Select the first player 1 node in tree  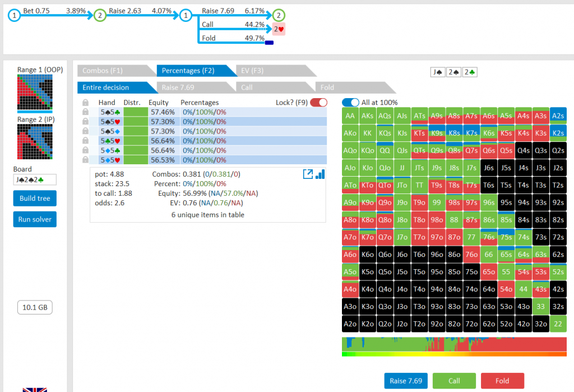[x=14, y=16]
